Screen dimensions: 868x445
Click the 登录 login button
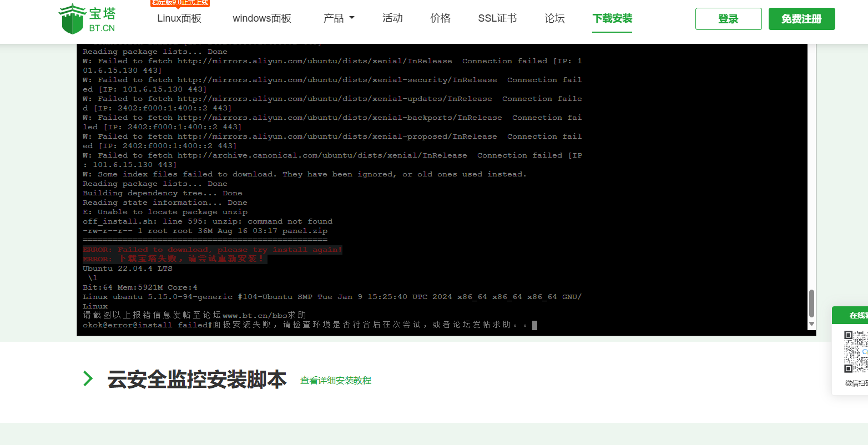pos(728,19)
